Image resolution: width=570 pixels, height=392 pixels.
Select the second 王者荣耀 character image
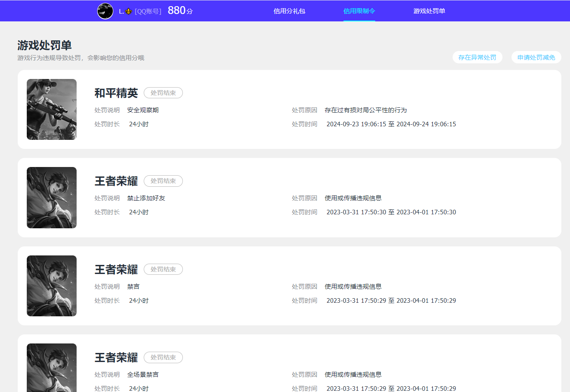click(x=51, y=286)
